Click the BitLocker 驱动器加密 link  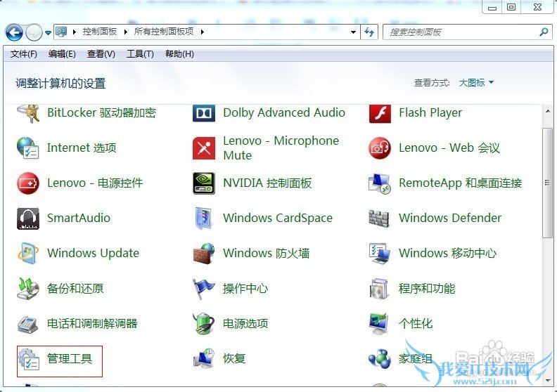click(101, 113)
